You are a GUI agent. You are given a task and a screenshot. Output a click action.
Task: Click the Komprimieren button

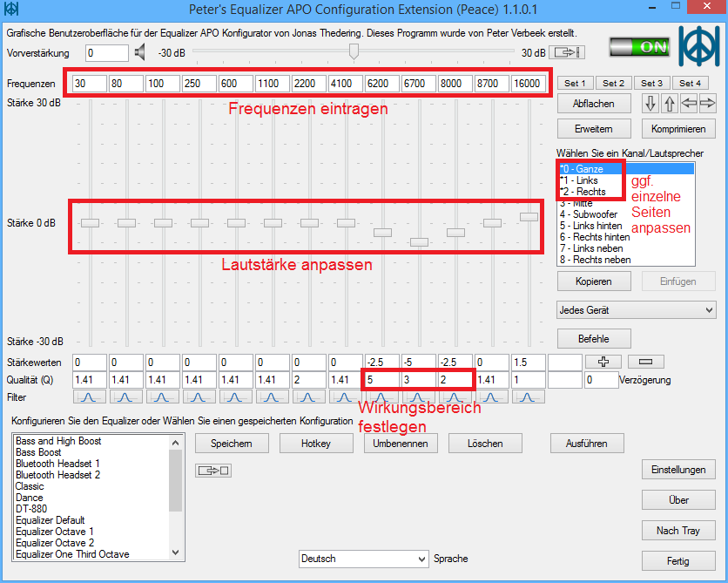click(x=678, y=129)
